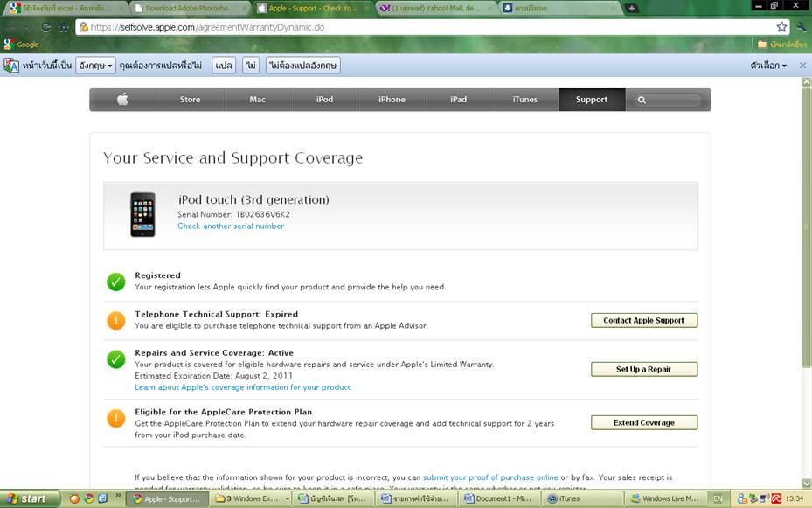Viewport: 812px width, 508px height.
Task: Click the Google bookmark in bookmarks bar
Action: (x=21, y=45)
